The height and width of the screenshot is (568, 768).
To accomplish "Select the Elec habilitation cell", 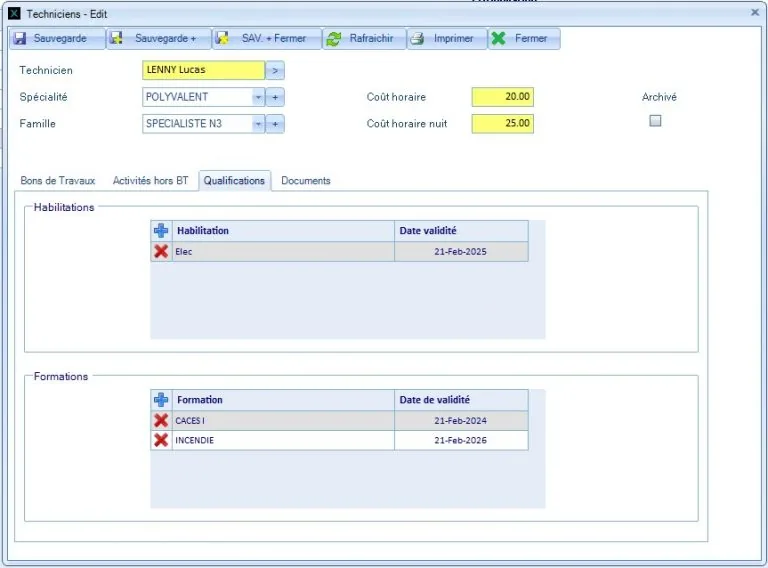I will pyautogui.click(x=283, y=252).
